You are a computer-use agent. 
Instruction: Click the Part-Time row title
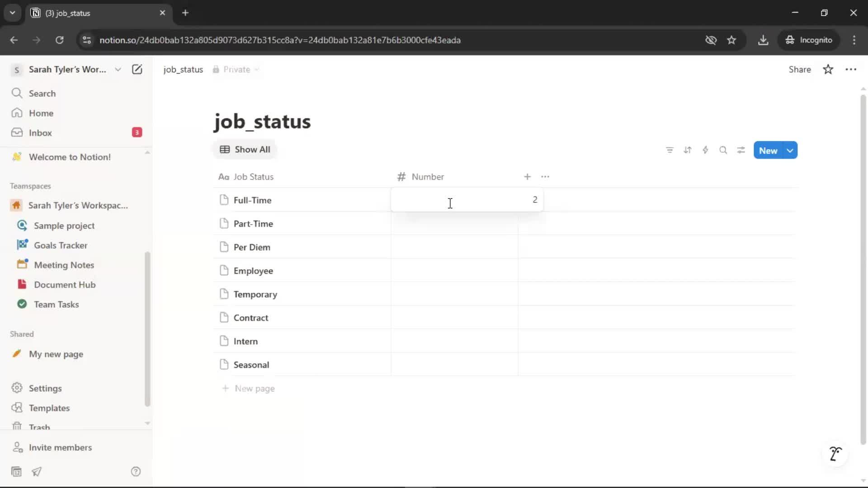click(253, 224)
